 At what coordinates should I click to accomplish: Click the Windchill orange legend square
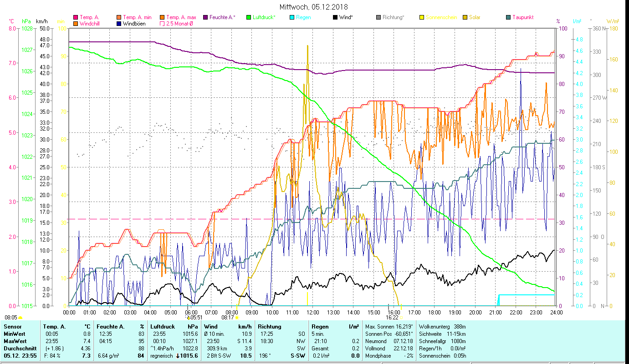pyautogui.click(x=76, y=24)
